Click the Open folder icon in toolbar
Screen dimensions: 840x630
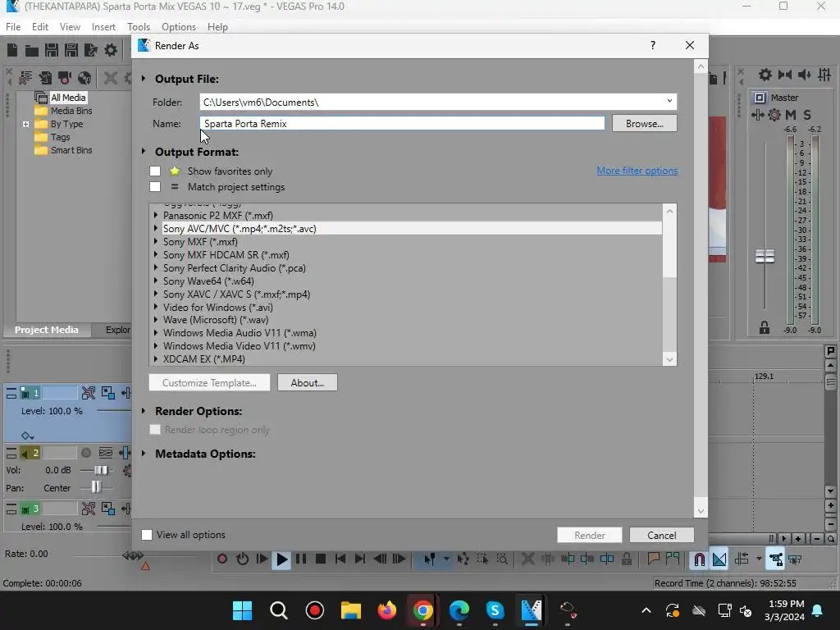(32, 50)
